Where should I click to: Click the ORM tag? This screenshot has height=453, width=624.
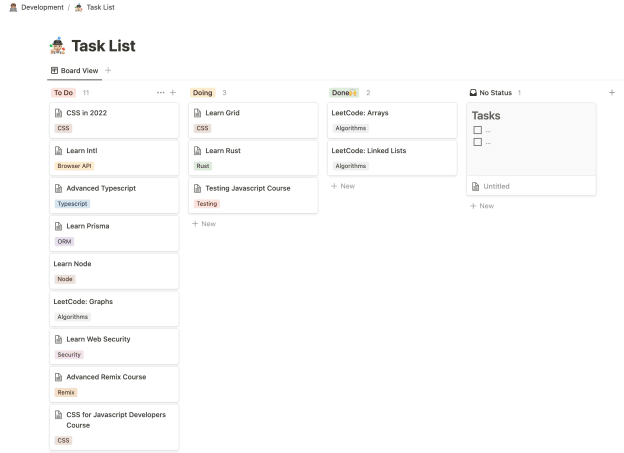[64, 242]
